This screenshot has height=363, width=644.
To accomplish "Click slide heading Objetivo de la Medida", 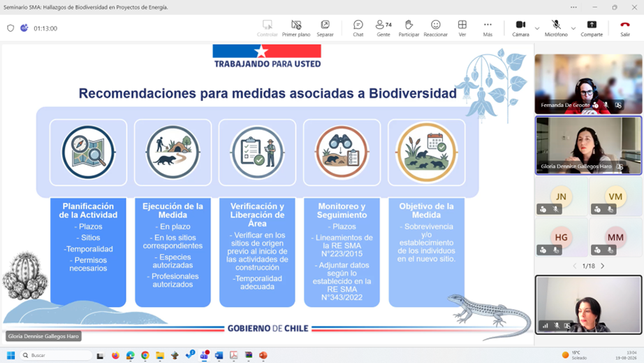I will click(x=426, y=211).
